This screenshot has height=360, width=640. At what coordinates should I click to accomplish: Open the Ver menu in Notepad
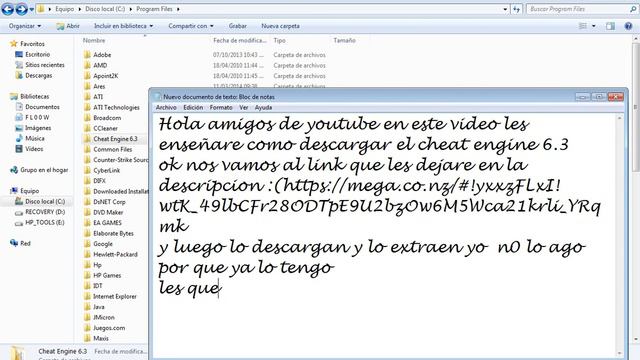[x=244, y=107]
